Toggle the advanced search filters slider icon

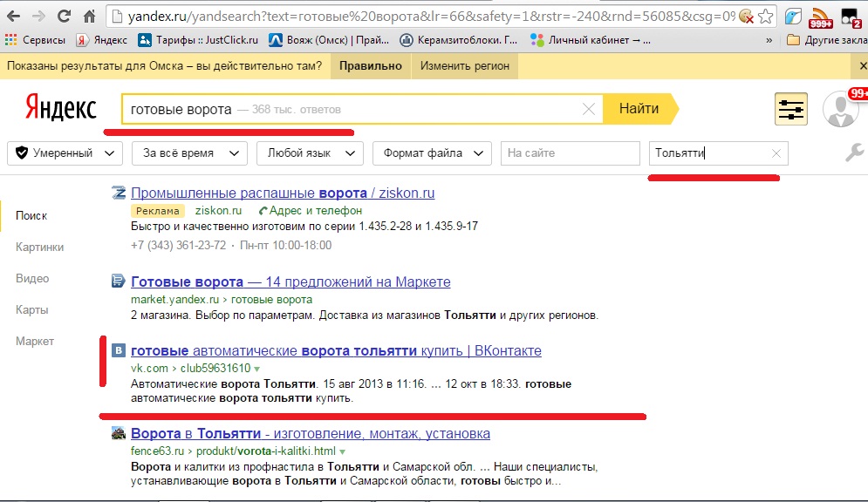click(790, 109)
